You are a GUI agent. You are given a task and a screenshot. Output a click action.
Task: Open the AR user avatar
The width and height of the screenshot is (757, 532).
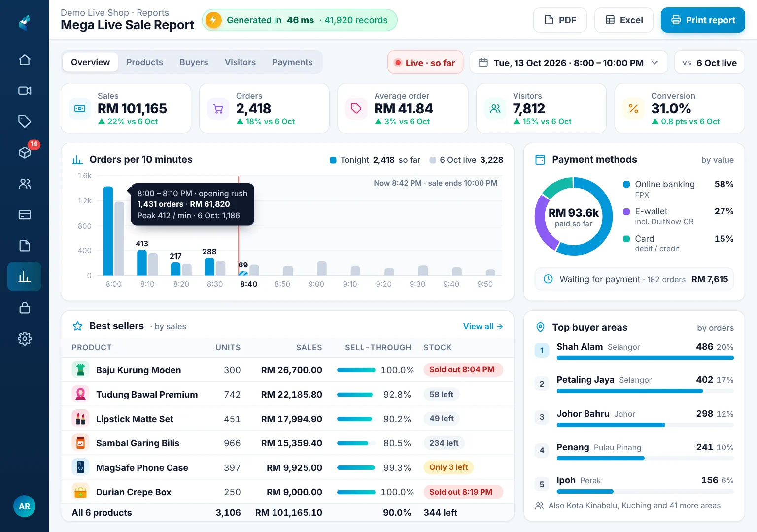(x=24, y=506)
